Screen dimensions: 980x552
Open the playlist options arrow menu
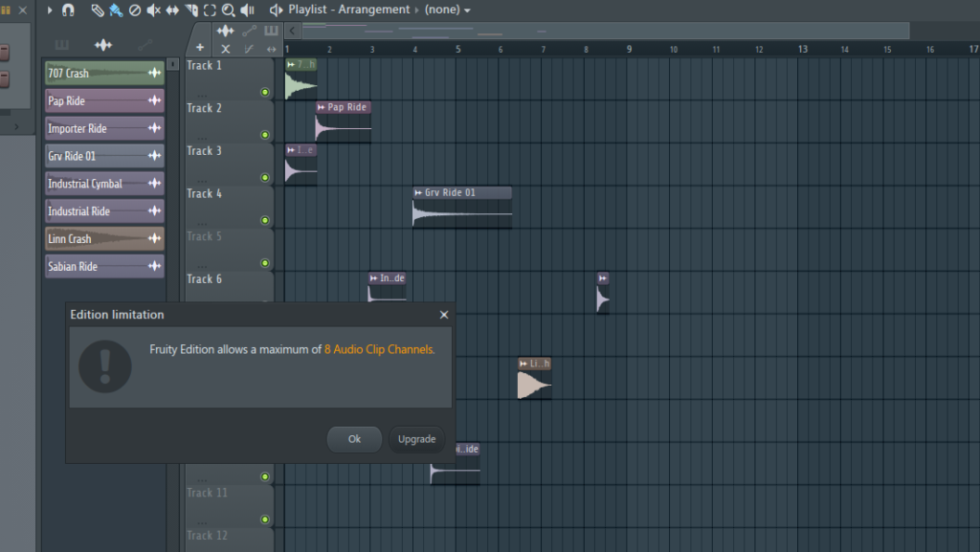point(49,10)
